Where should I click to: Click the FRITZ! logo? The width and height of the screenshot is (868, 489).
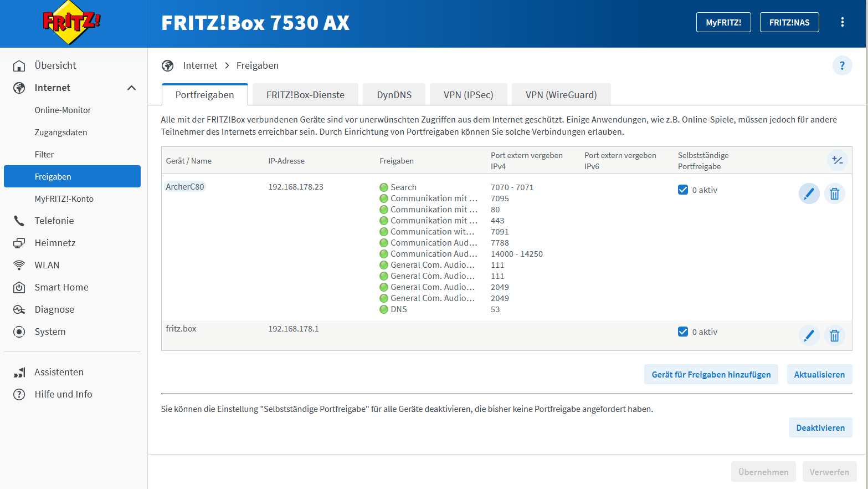(72, 23)
